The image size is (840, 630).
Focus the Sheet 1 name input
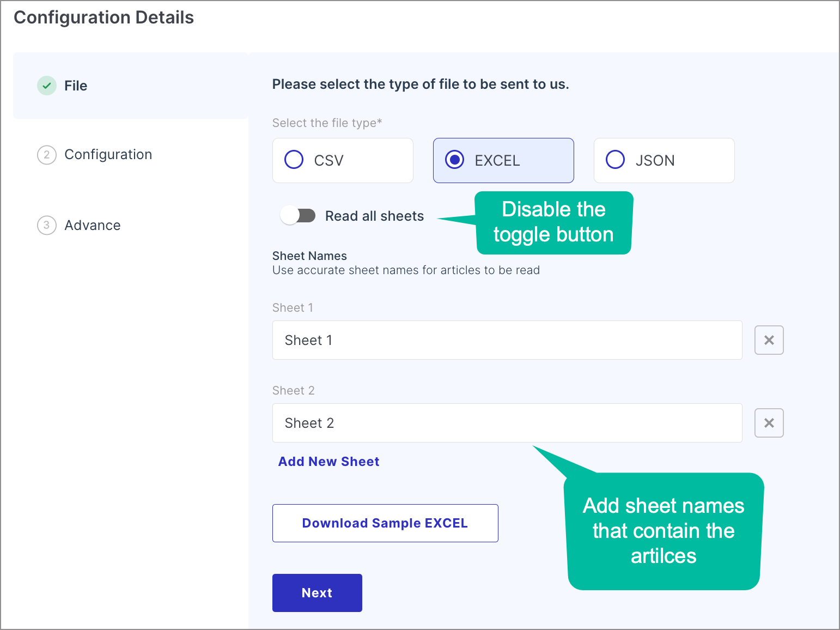point(507,340)
